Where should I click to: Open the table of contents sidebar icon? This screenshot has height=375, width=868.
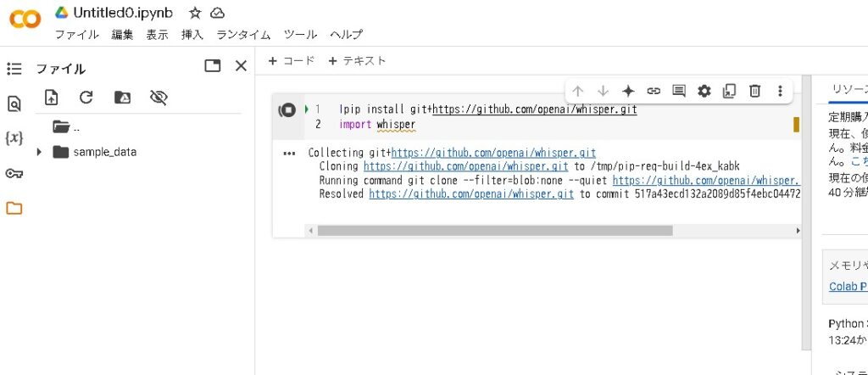pyautogui.click(x=14, y=69)
